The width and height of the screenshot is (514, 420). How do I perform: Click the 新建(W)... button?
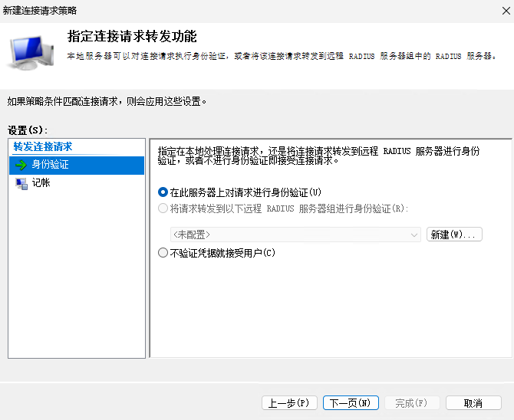[454, 235]
